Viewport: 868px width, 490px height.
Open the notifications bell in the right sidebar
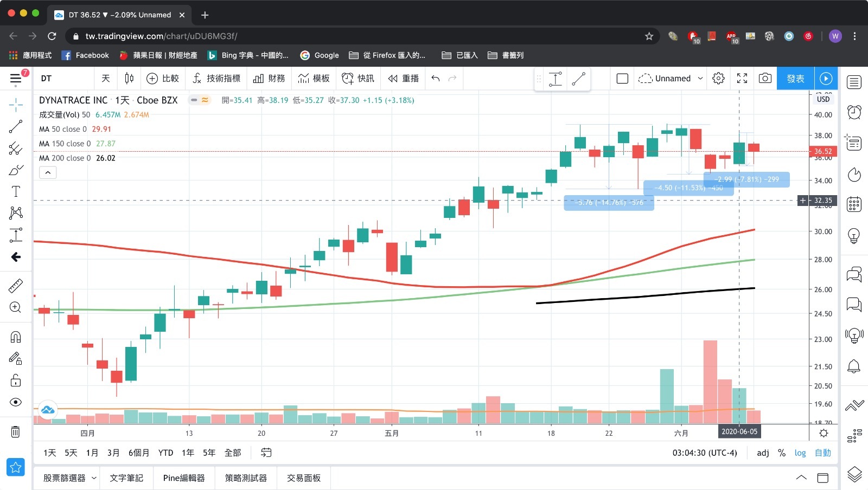click(x=853, y=366)
